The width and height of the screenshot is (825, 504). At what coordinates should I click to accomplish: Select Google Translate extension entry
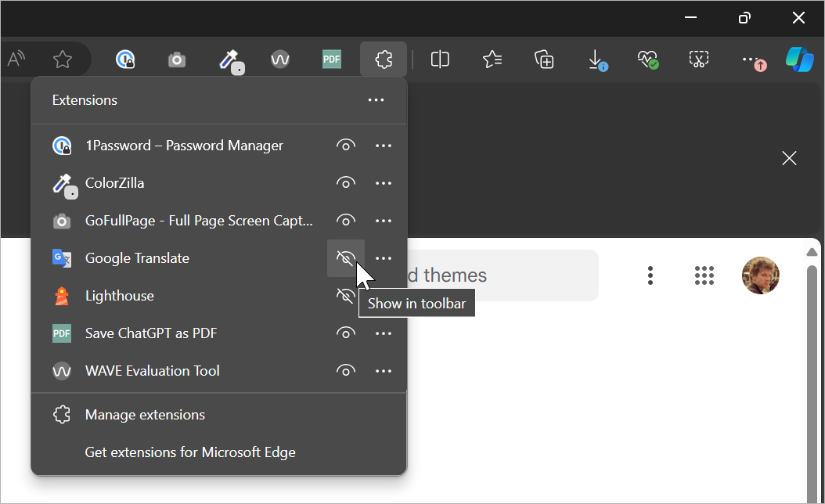coord(137,258)
